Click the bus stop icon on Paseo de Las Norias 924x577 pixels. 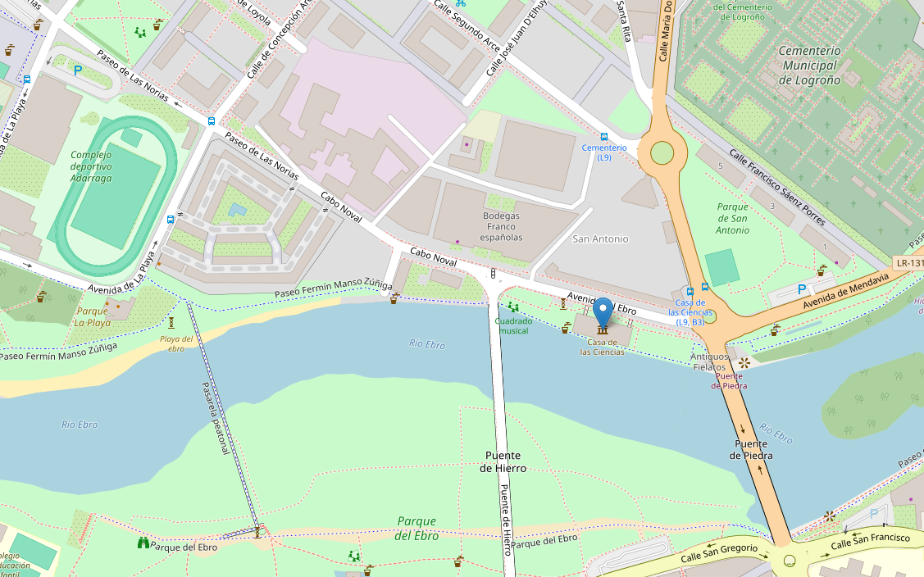211,121
